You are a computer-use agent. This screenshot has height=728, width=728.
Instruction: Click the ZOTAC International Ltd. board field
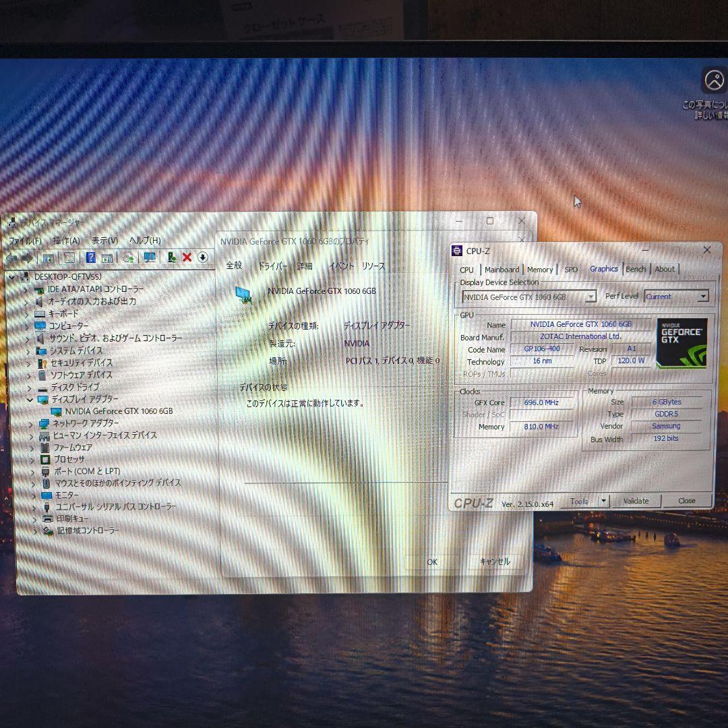580,336
